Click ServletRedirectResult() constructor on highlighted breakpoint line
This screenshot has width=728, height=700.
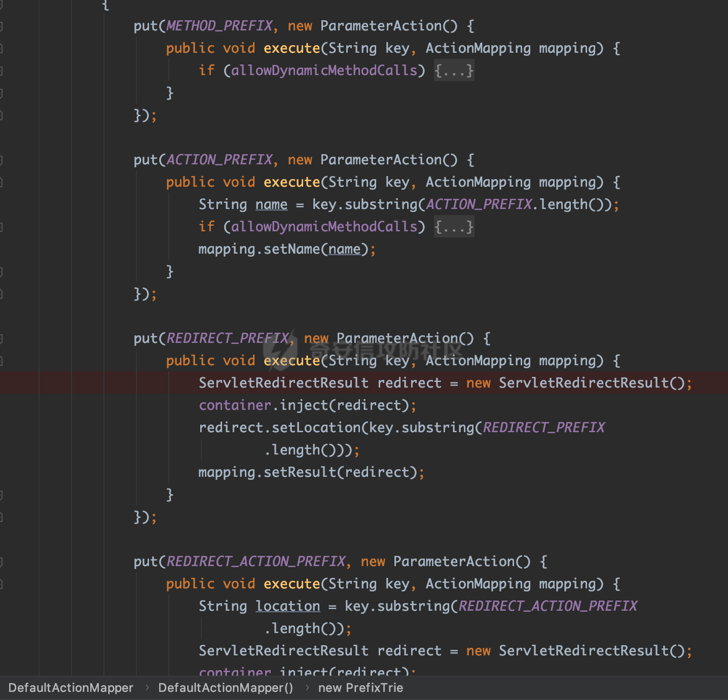pos(592,383)
